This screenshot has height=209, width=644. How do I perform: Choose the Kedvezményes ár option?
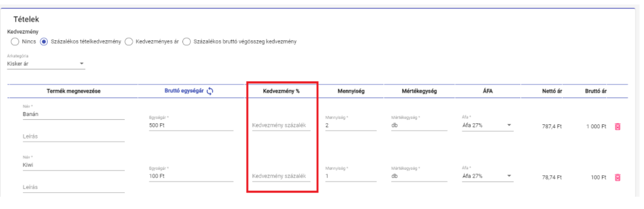[x=129, y=41]
